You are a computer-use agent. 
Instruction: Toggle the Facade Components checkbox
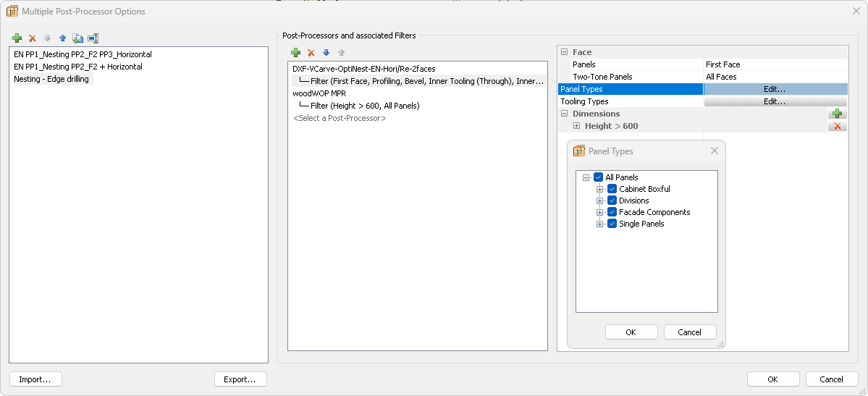612,212
